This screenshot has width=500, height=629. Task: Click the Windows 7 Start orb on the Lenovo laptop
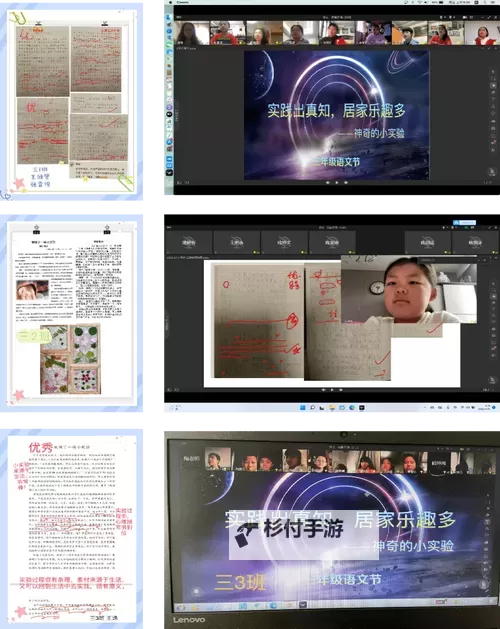pos(181,607)
